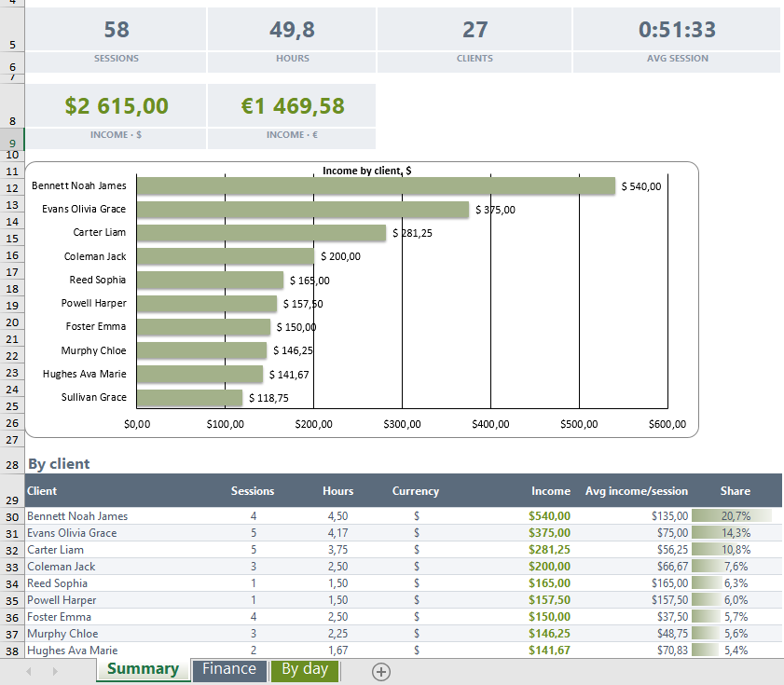Switch to the Summary sheet tab
Viewport: 784px width, 685px height.
click(x=143, y=669)
